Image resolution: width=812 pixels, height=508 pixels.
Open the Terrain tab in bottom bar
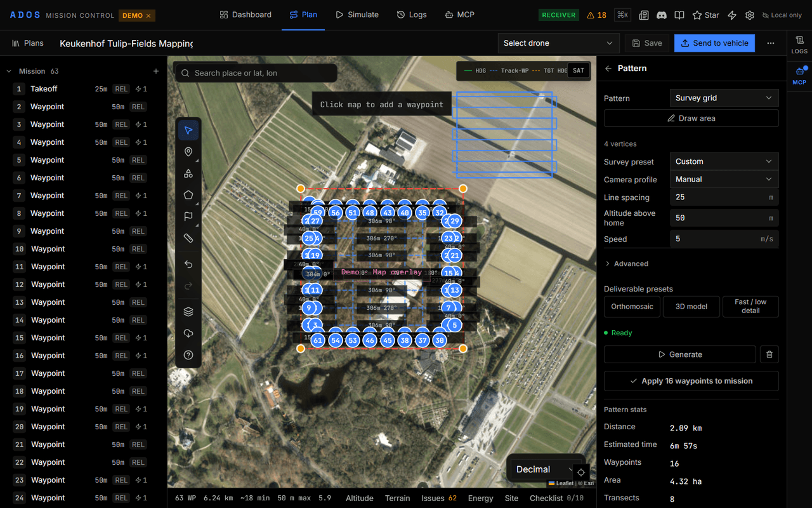398,498
